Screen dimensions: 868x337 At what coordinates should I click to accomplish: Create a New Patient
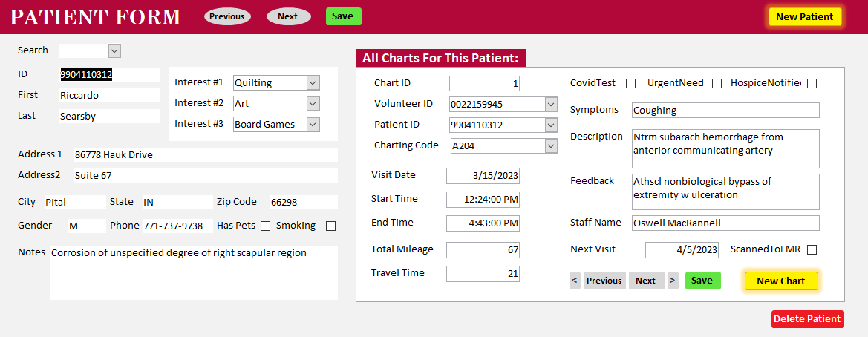(804, 16)
